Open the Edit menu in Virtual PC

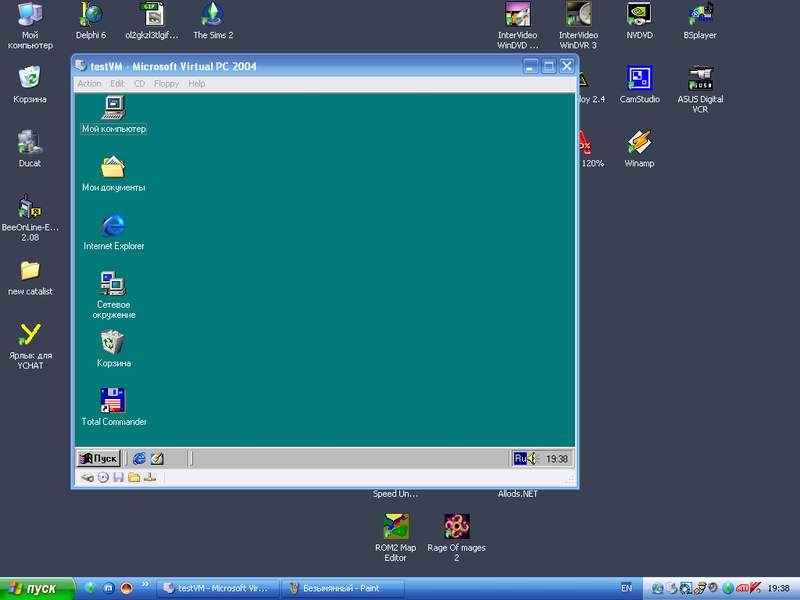pyautogui.click(x=117, y=84)
